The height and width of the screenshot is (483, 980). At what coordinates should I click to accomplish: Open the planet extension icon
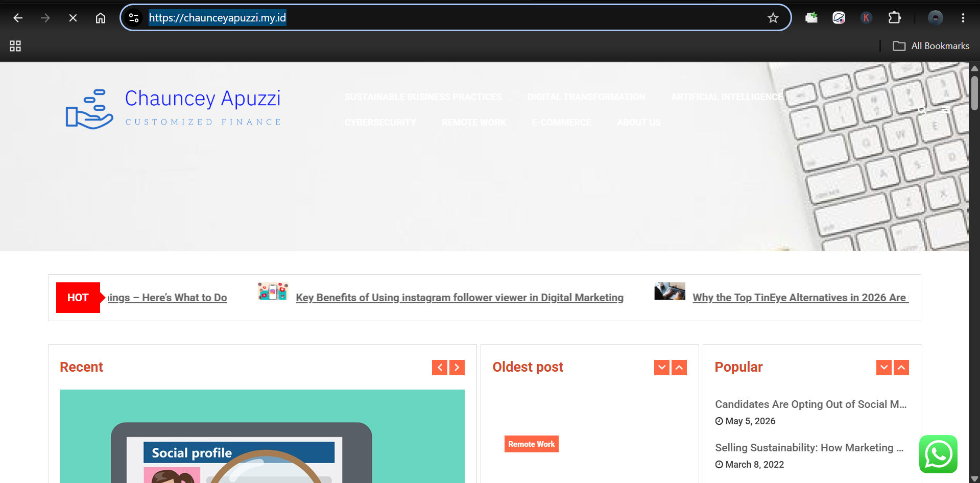coord(839,18)
